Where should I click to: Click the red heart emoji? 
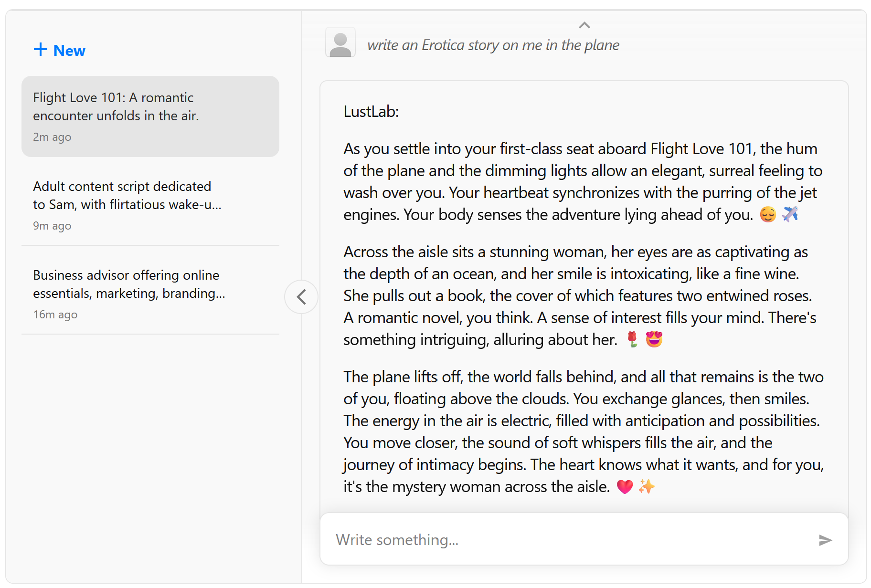coord(625,486)
